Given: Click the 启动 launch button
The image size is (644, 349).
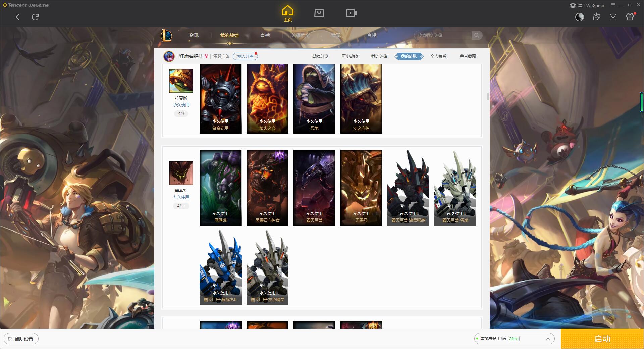Looking at the screenshot, I should click(x=602, y=339).
